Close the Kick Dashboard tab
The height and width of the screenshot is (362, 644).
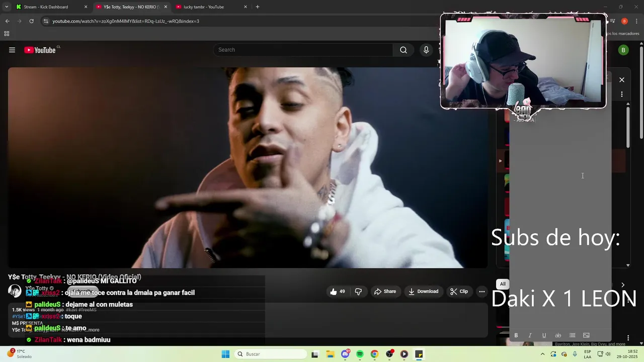86,7
